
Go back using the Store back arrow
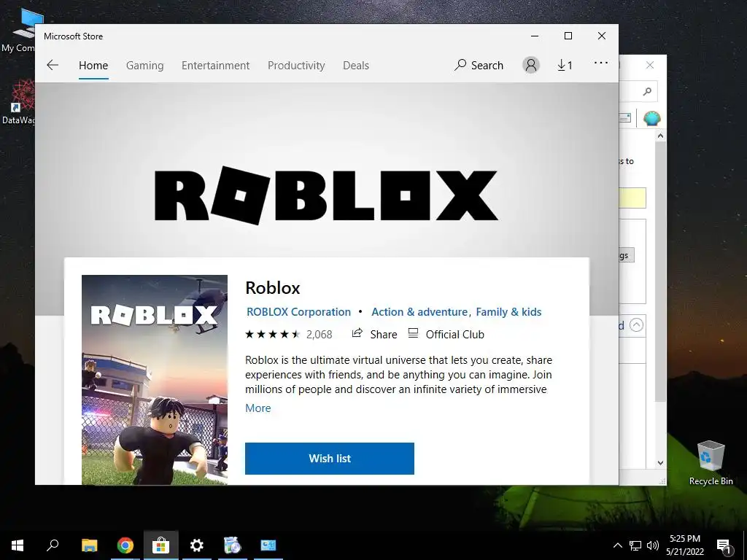click(53, 65)
